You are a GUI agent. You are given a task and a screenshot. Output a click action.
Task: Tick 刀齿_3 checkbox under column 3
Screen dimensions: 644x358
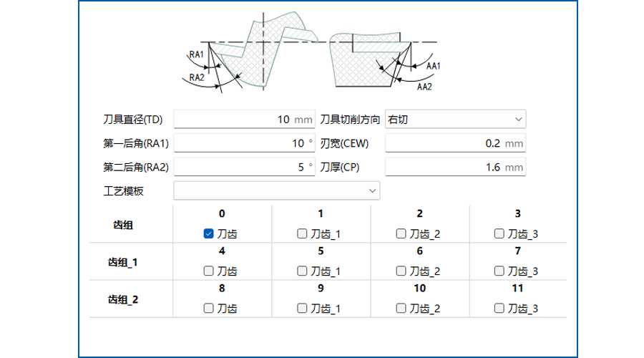[499, 234]
